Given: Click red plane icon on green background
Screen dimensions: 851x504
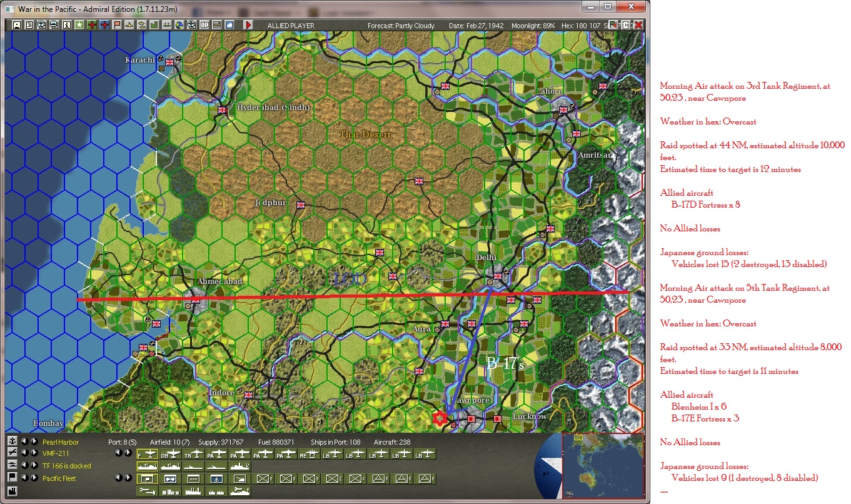Looking at the screenshot, I should (x=92, y=25).
